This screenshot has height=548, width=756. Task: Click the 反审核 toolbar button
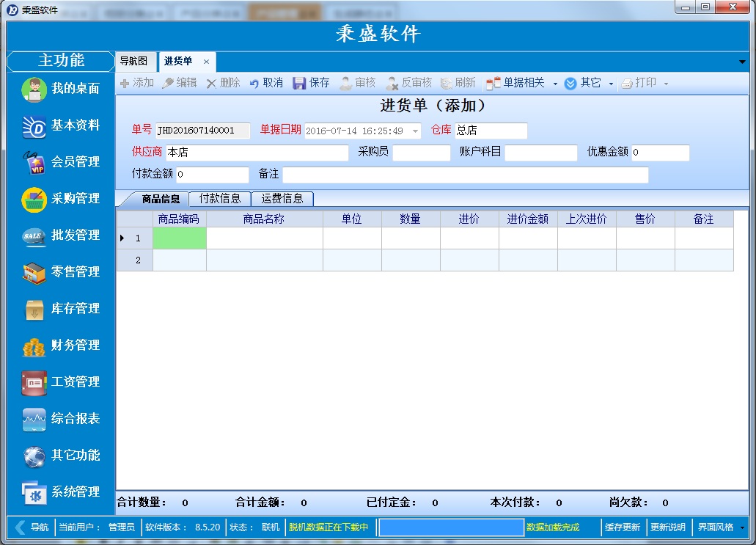coord(409,83)
